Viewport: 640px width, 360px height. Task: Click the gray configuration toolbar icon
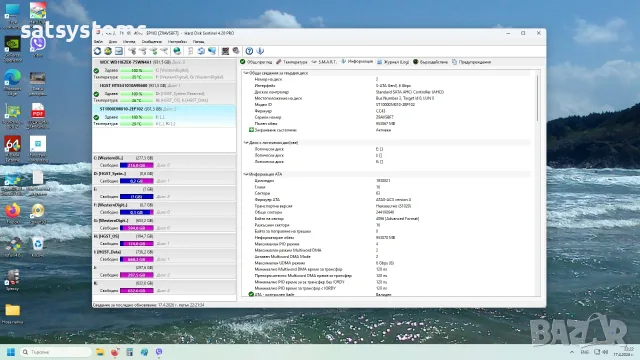point(236,51)
